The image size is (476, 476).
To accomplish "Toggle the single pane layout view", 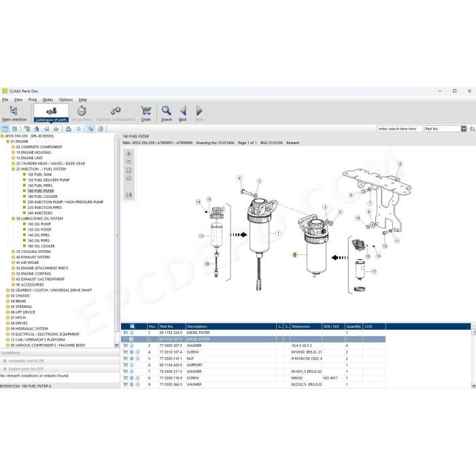I will coord(5,129).
